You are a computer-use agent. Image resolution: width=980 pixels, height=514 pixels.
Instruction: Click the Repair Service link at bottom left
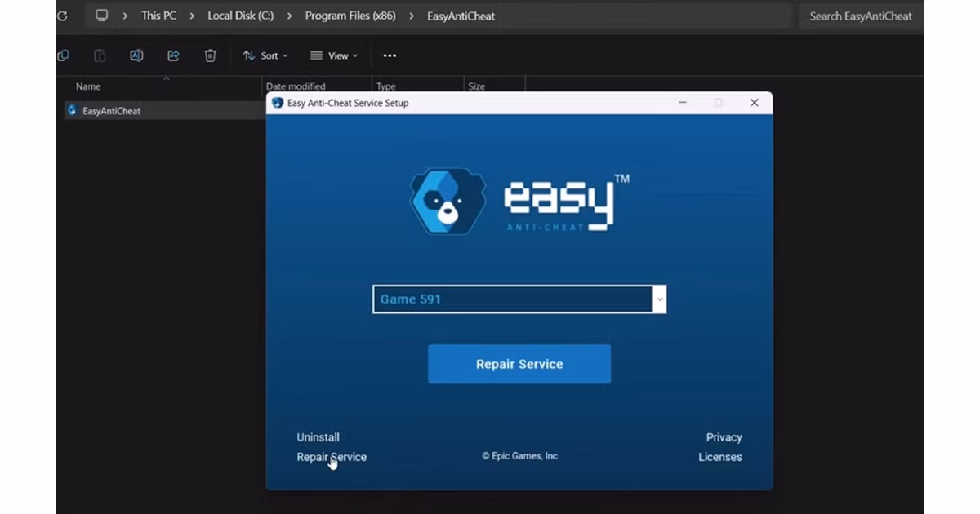[332, 457]
